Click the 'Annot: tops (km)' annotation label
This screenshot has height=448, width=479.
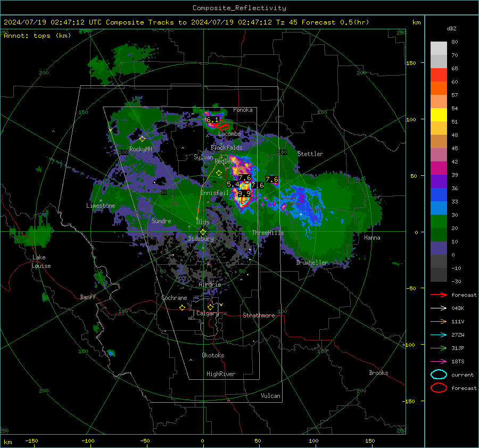(37, 36)
